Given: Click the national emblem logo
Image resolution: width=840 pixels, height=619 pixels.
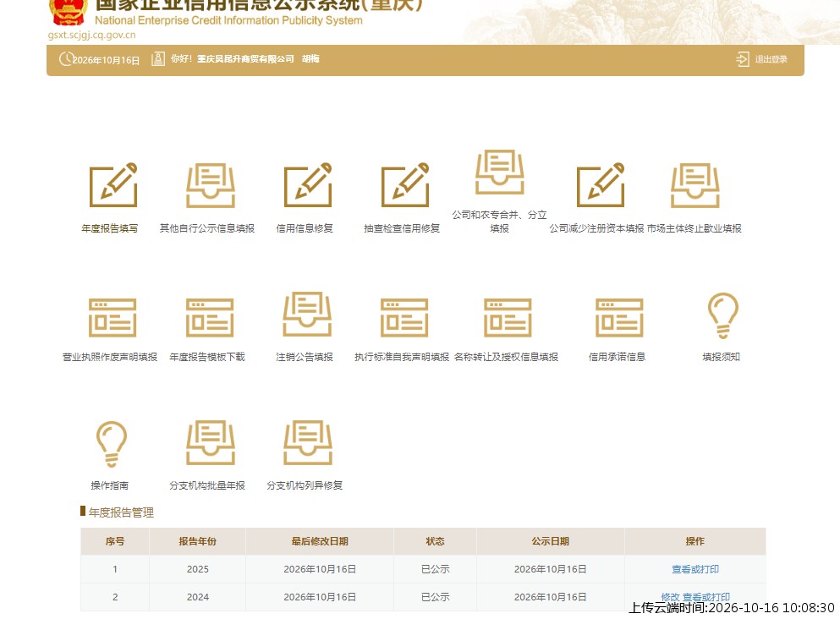Looking at the screenshot, I should point(68,12).
